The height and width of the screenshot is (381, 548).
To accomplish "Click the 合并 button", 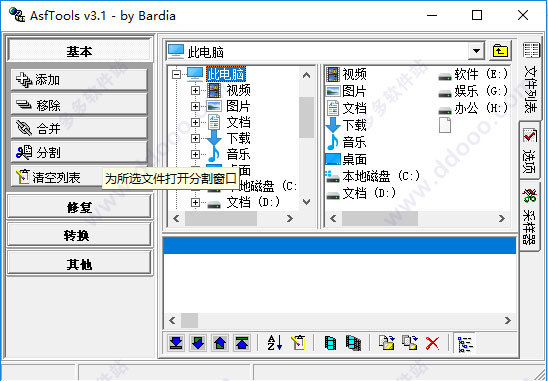I will [x=79, y=128].
